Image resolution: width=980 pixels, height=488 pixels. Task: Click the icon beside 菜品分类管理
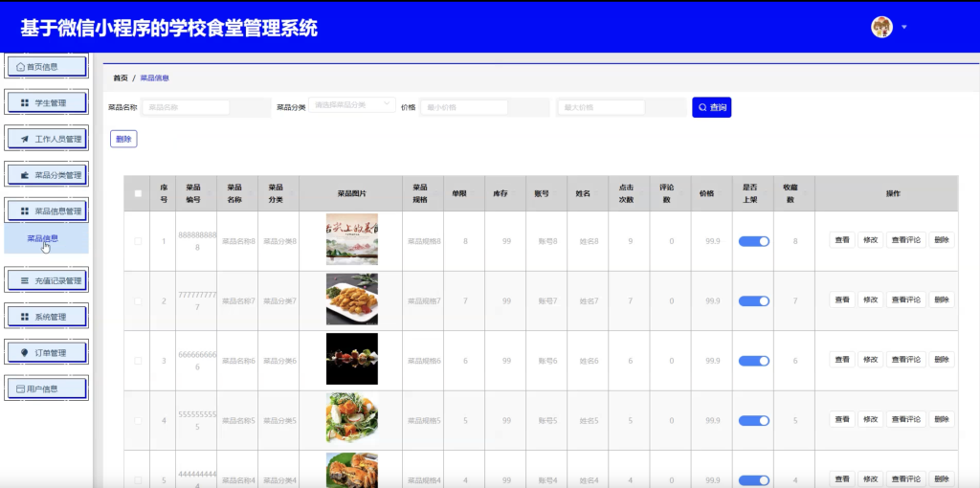click(x=25, y=175)
